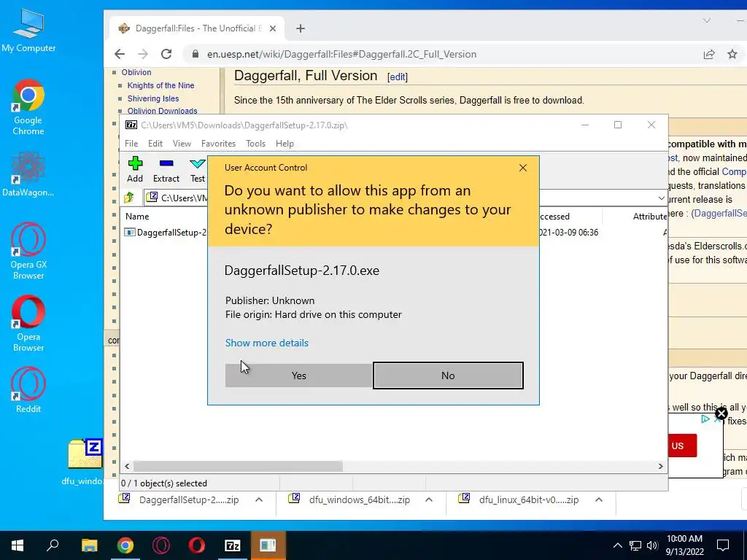Open Opera GX from taskbar
Image resolution: width=747 pixels, height=560 pixels.
coord(161,545)
